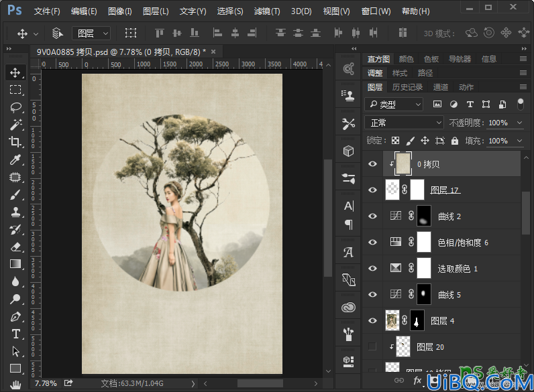This screenshot has width=534, height=392.
Task: Select the Pen tool
Action: click(15, 317)
